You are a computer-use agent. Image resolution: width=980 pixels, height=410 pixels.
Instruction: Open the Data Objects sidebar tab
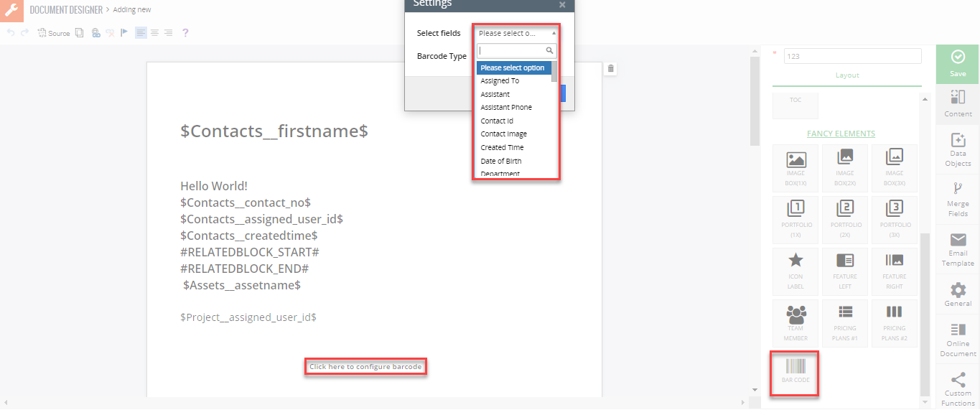tap(958, 149)
